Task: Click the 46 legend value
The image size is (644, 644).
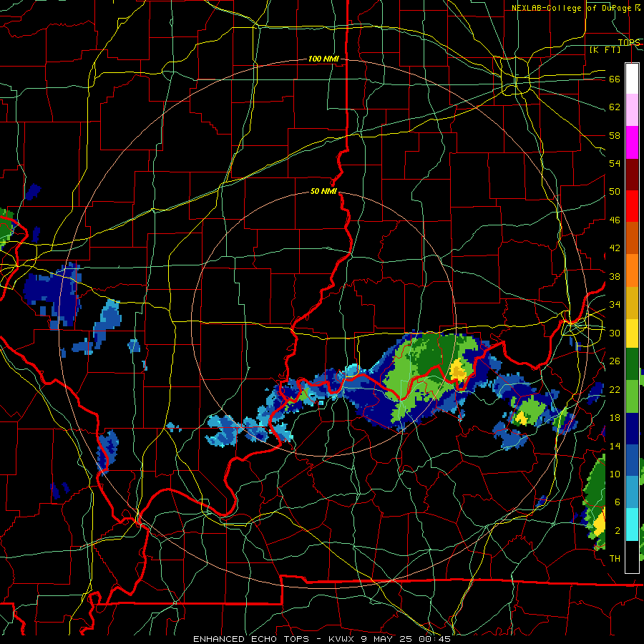Action: coord(615,220)
